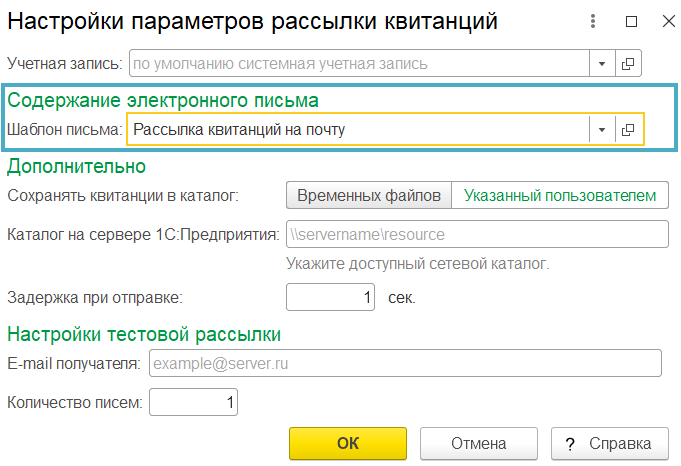Image resolution: width=681 pixels, height=466 pixels.
Task: Close the receipt mailing settings dialog
Action: 669,21
